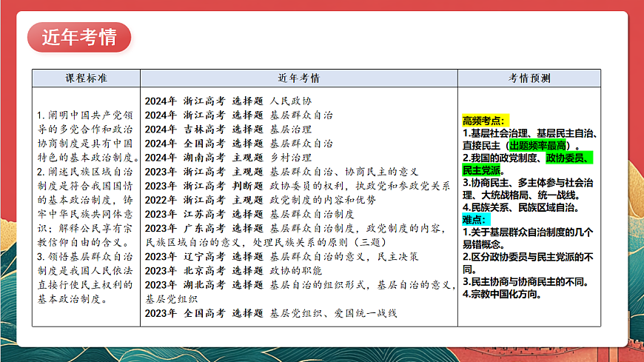
Task: Click the 2023年 北京高考 选择题 政协的职能 row
Action: pos(233,271)
